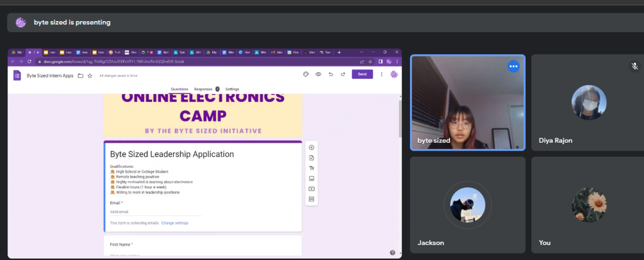Image resolution: width=644 pixels, height=260 pixels.
Task: Switch to Questions tab in Forms
Action: [179, 89]
